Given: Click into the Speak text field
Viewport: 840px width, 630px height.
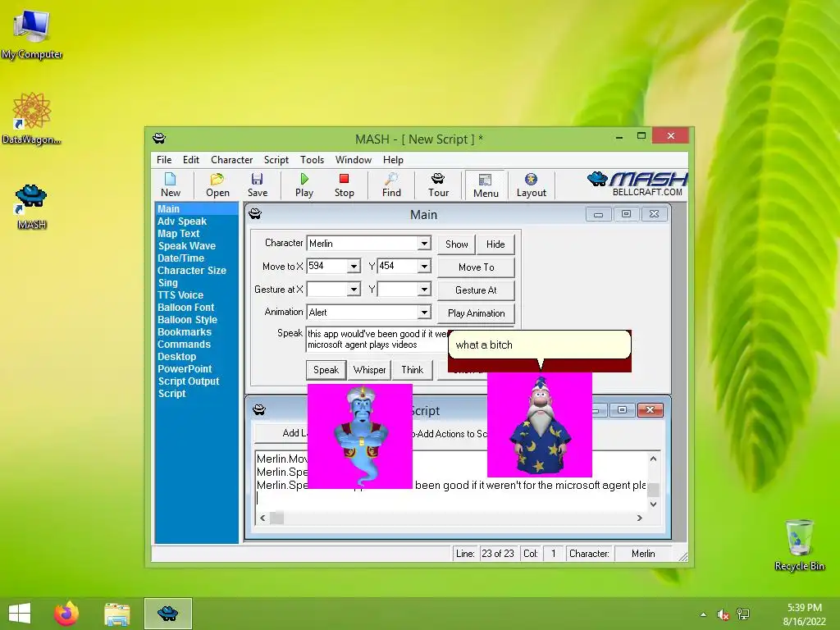Looking at the screenshot, I should (x=377, y=339).
